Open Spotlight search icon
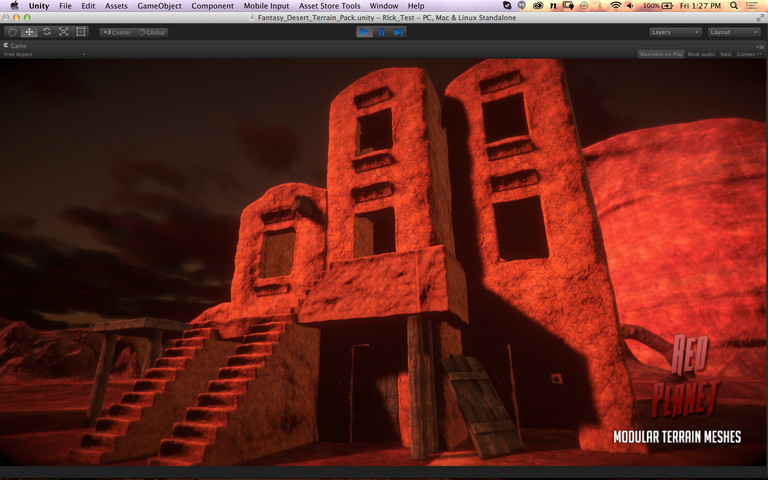This screenshot has width=768, height=480. click(x=734, y=6)
